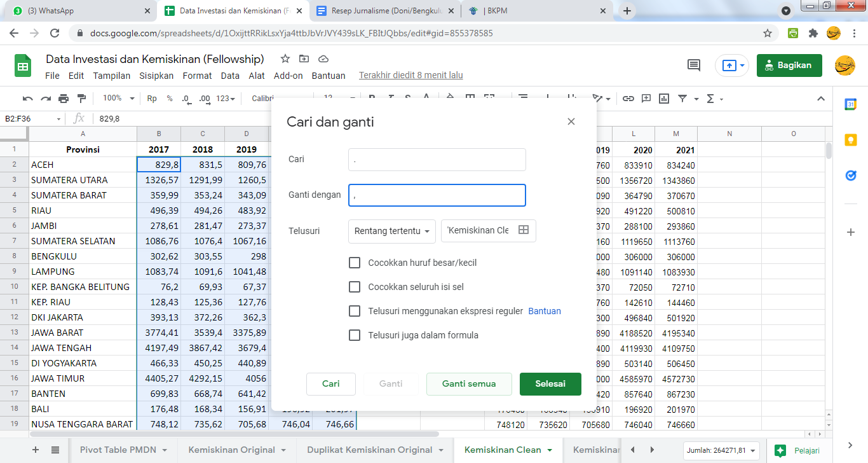Open the Kemiskinan Clean tab dropdown arrow

click(x=550, y=450)
